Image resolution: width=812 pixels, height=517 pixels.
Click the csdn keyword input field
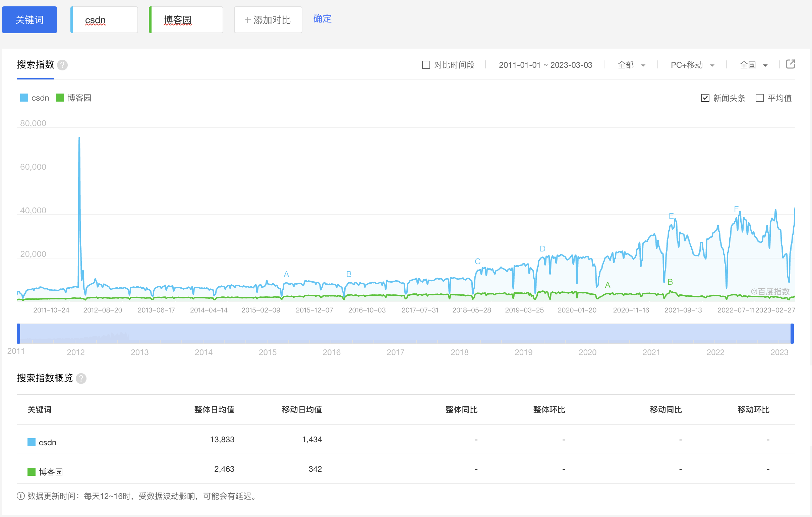point(105,20)
